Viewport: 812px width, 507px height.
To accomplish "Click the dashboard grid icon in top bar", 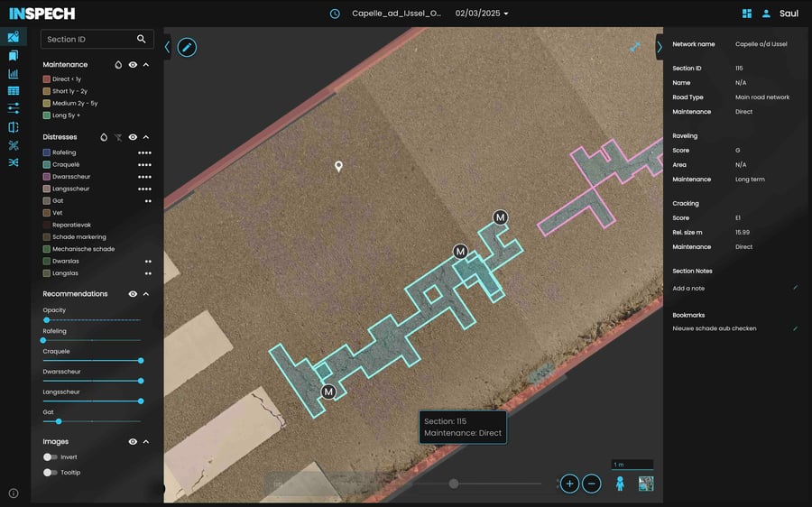I will (747, 14).
